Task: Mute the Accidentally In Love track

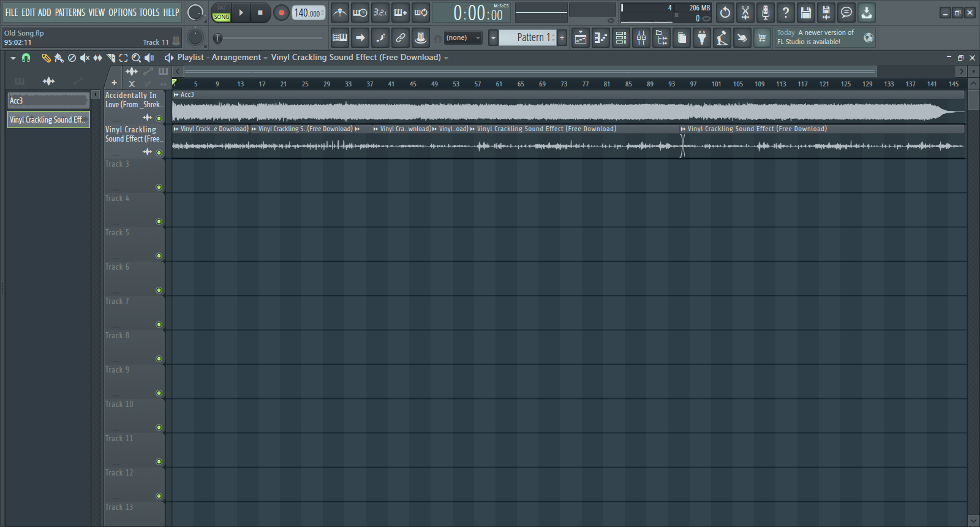Action: 159,118
